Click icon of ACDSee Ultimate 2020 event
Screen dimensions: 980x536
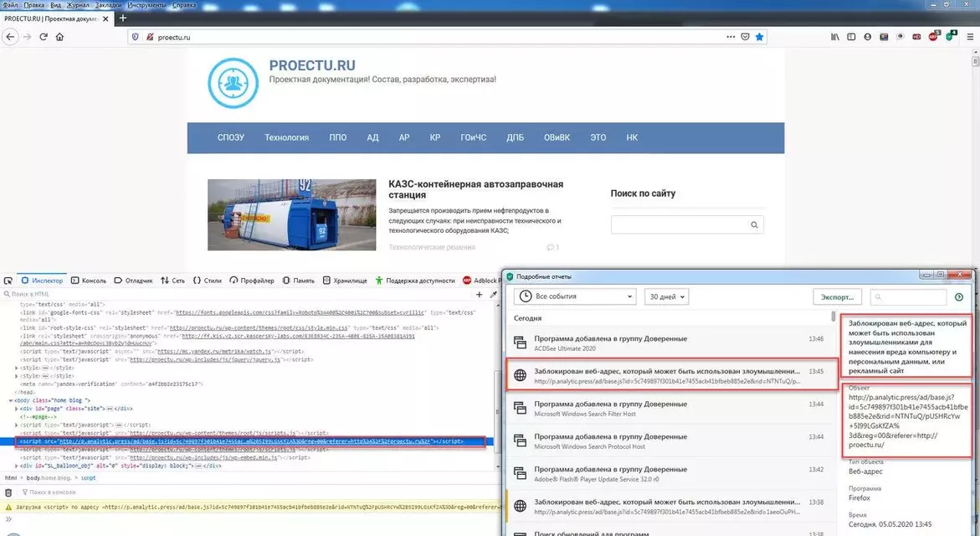[520, 343]
